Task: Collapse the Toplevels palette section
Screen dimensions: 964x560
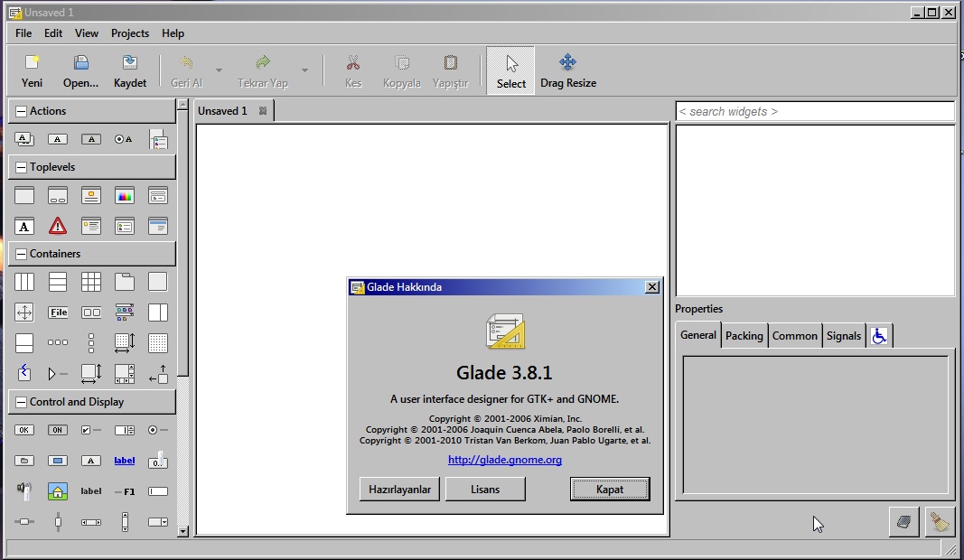Action: (x=21, y=167)
